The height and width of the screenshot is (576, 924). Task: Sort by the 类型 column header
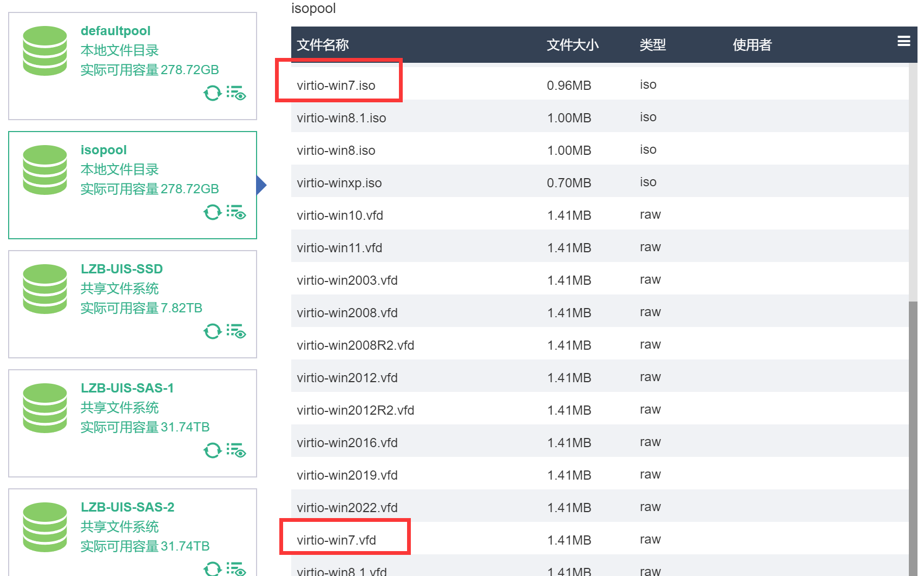coord(653,45)
